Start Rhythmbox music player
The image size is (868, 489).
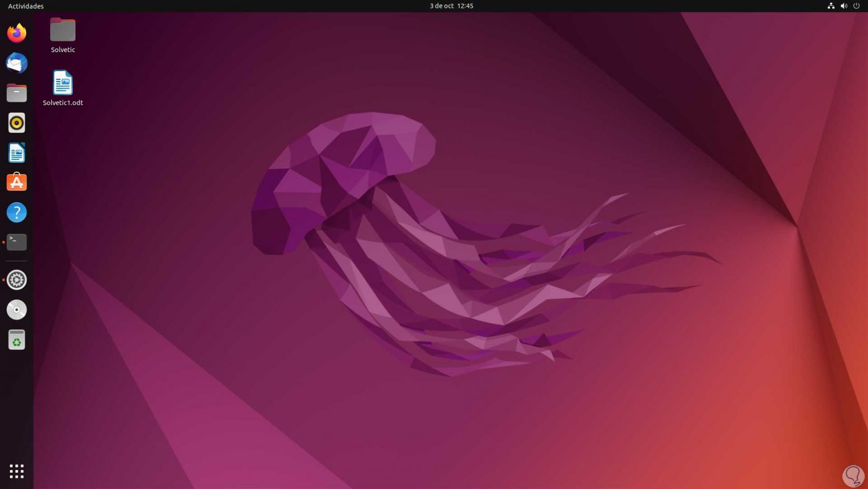pyautogui.click(x=16, y=123)
